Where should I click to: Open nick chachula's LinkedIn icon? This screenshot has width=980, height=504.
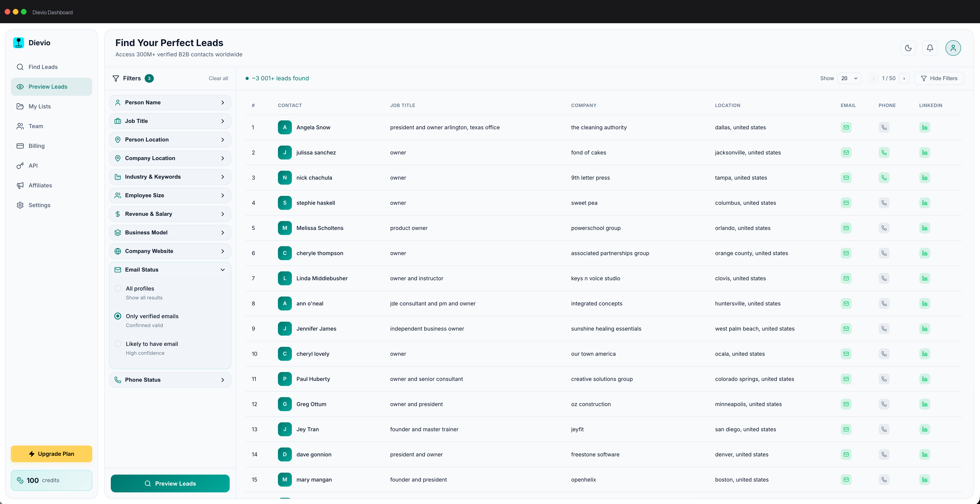coord(925,177)
